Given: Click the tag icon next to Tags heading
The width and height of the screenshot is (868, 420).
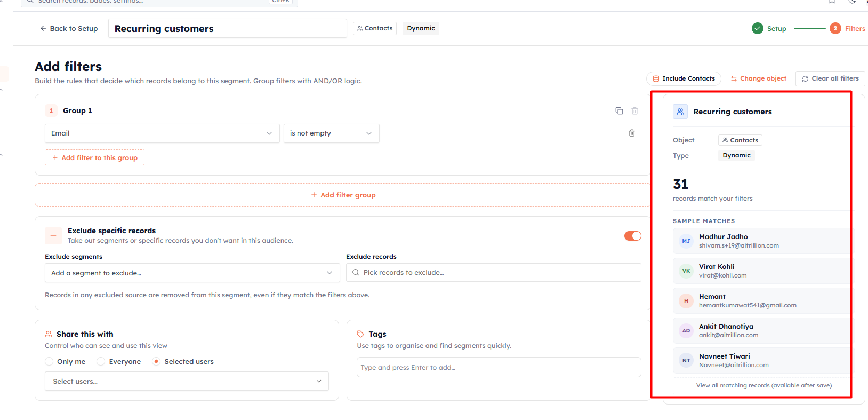Looking at the screenshot, I should coord(360,334).
